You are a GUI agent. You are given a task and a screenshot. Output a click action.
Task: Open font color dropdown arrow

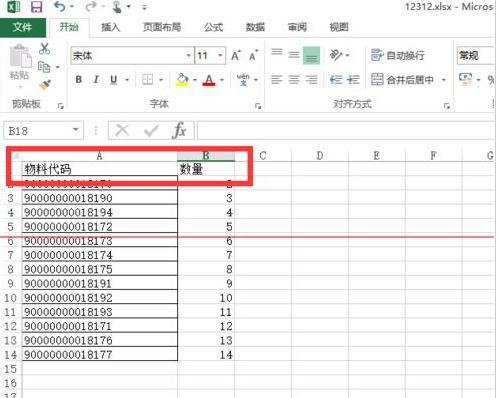[x=222, y=80]
